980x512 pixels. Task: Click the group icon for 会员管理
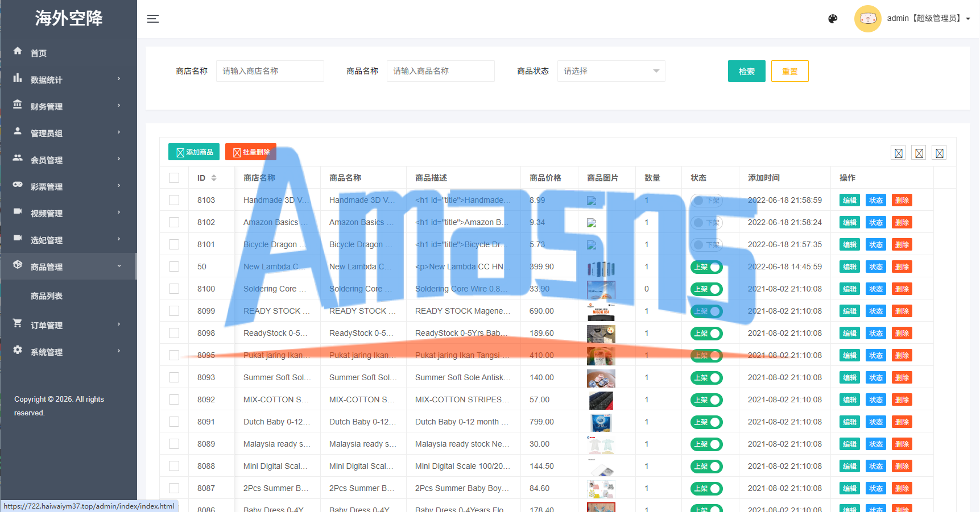[18, 158]
